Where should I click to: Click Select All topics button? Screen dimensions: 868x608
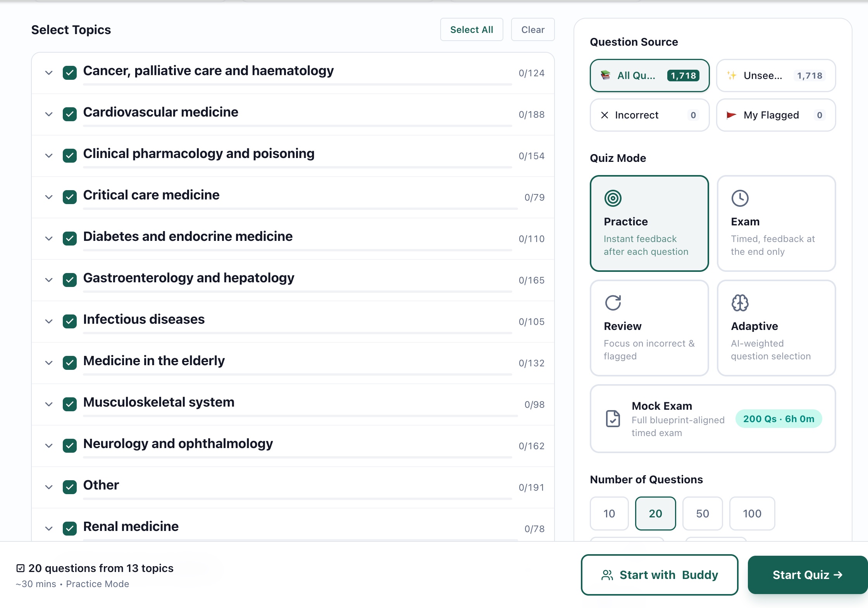[x=472, y=29]
